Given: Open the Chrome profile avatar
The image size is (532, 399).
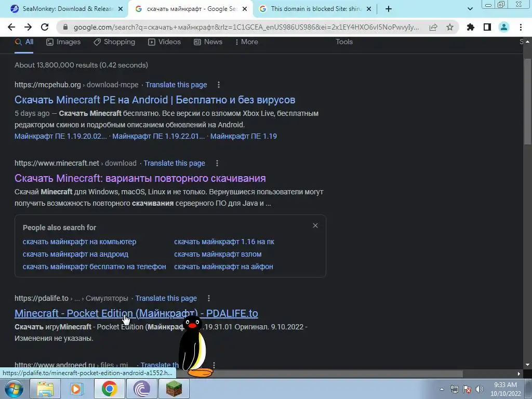Looking at the screenshot, I should pos(504,27).
